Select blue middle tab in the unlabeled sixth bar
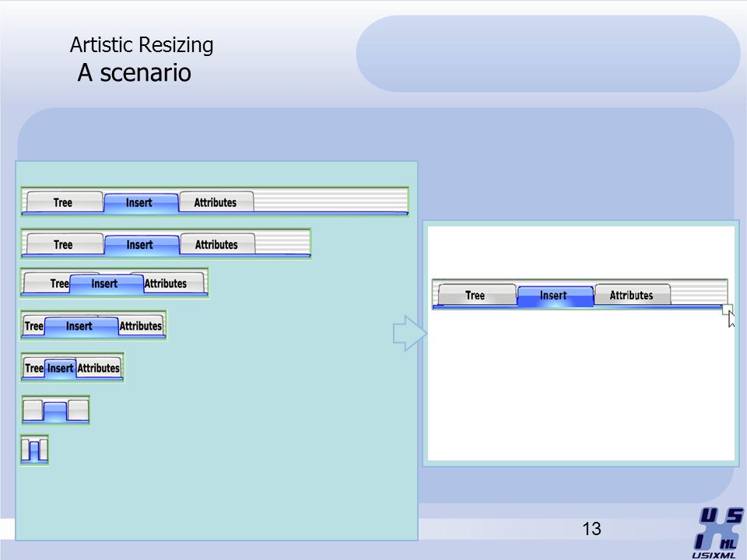Viewport: 747px width, 560px height. click(55, 411)
